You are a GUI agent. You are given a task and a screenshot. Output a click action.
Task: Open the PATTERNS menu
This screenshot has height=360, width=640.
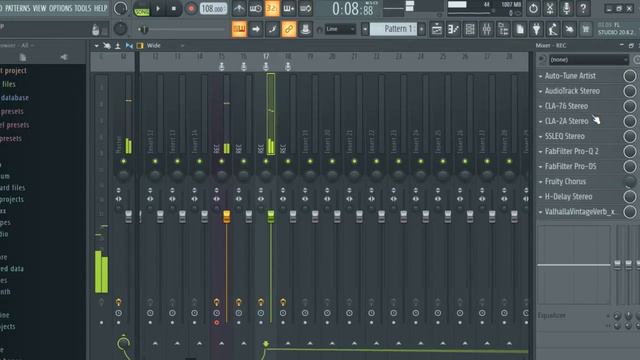coord(18,8)
